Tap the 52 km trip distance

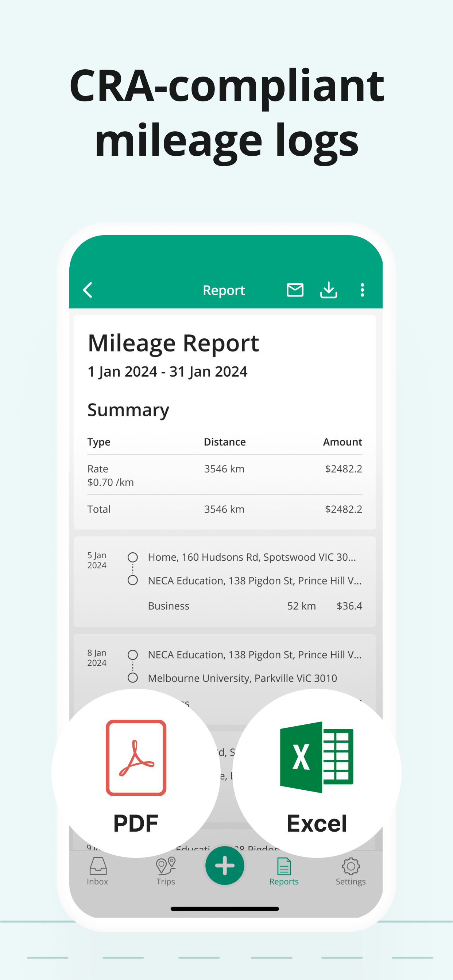(x=302, y=606)
